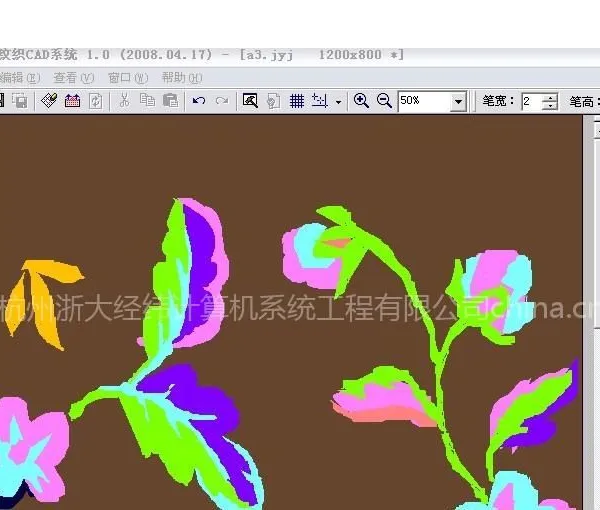Screen dimensions: 600x510
Task: Decrease 笔宽 with the down spinner
Action: click(x=550, y=106)
